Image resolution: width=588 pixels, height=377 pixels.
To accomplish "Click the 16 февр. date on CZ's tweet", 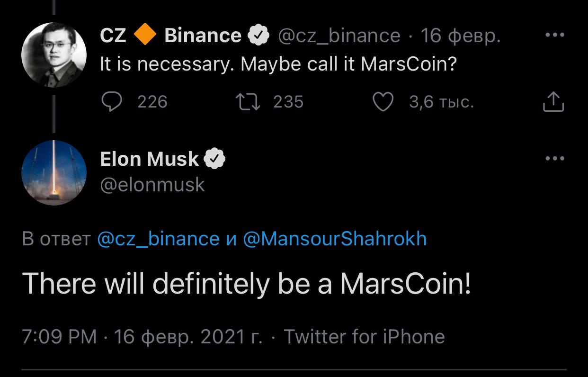I will (x=460, y=36).
